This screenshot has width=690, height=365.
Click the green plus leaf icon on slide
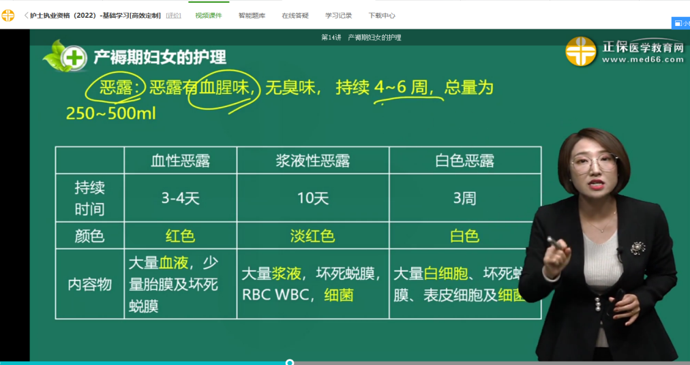tap(65, 56)
